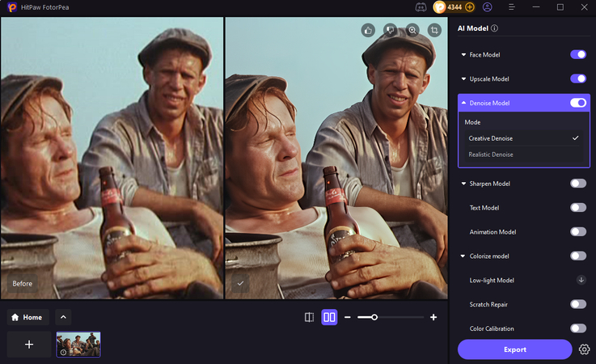Screen dimensions: 596x364
Task: Turn on the Scratch Repair switch
Action: pyautogui.click(x=578, y=304)
